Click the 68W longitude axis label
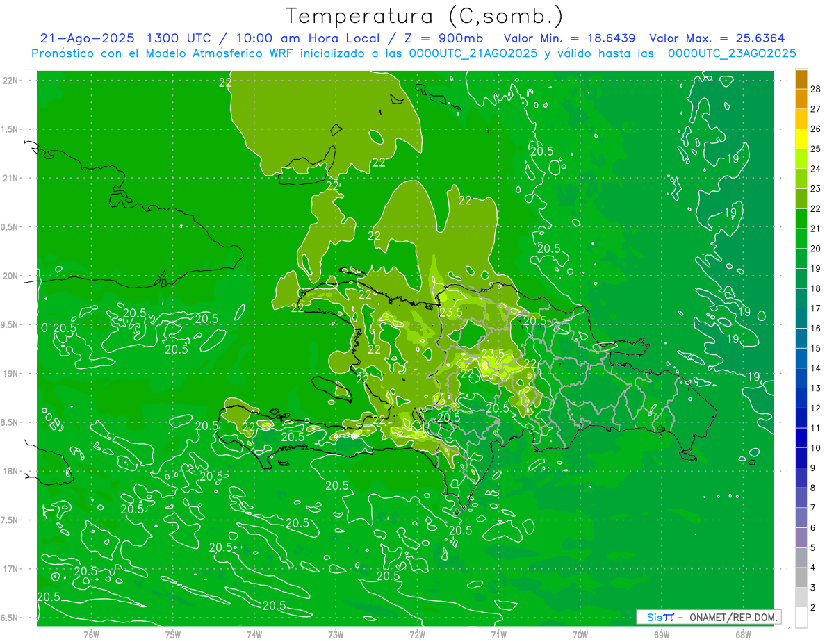This screenshot has height=644, width=834. point(742,635)
